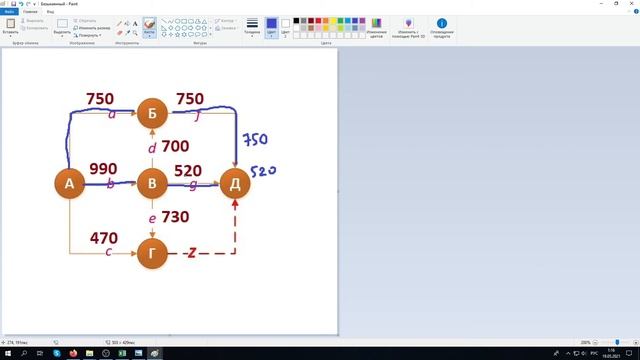The image size is (640, 360).
Task: Choose the purple color swatch
Action: click(362, 21)
